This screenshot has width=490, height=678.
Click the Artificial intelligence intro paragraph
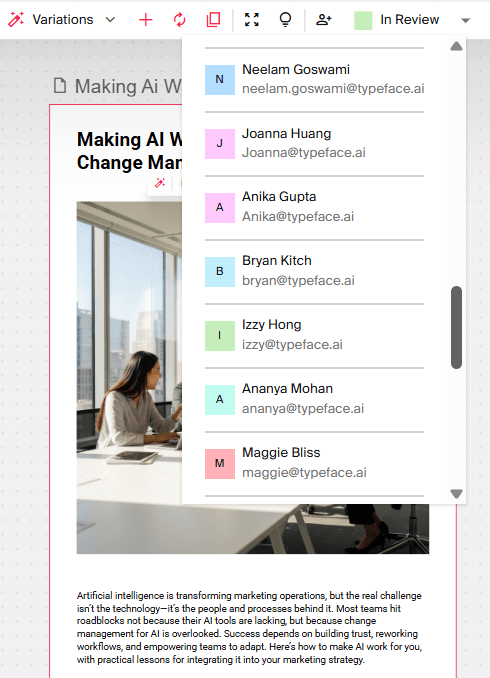pos(249,627)
